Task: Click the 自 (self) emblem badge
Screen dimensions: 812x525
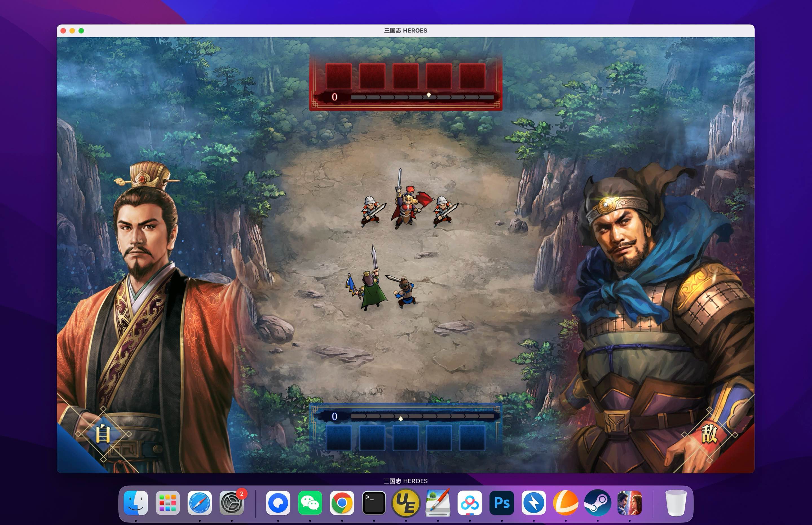Action: coord(103,434)
